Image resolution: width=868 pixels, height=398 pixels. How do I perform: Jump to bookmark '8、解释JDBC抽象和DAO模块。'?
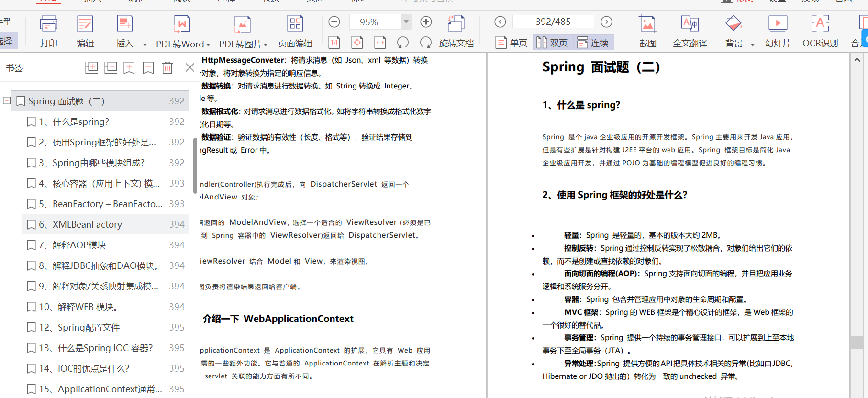click(99, 265)
